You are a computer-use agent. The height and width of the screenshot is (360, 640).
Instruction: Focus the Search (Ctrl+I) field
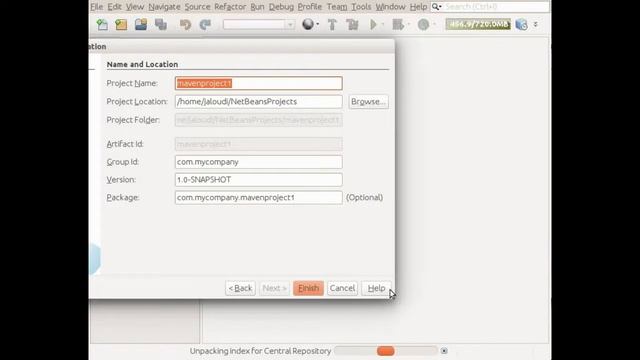pyautogui.click(x=495, y=7)
